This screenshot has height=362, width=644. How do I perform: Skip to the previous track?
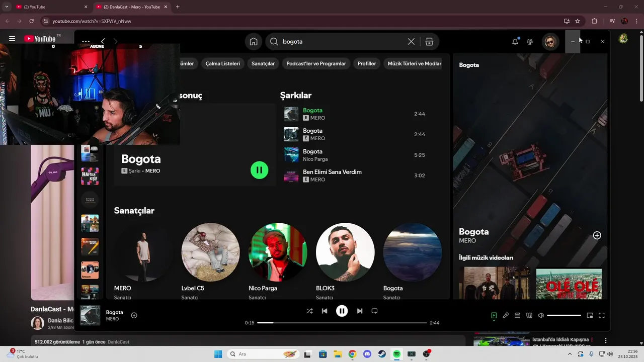tap(325, 311)
